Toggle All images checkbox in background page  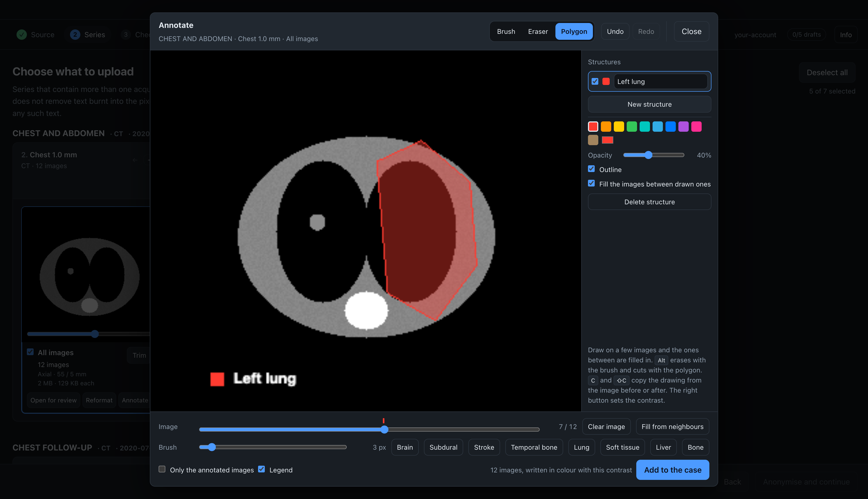click(x=30, y=352)
